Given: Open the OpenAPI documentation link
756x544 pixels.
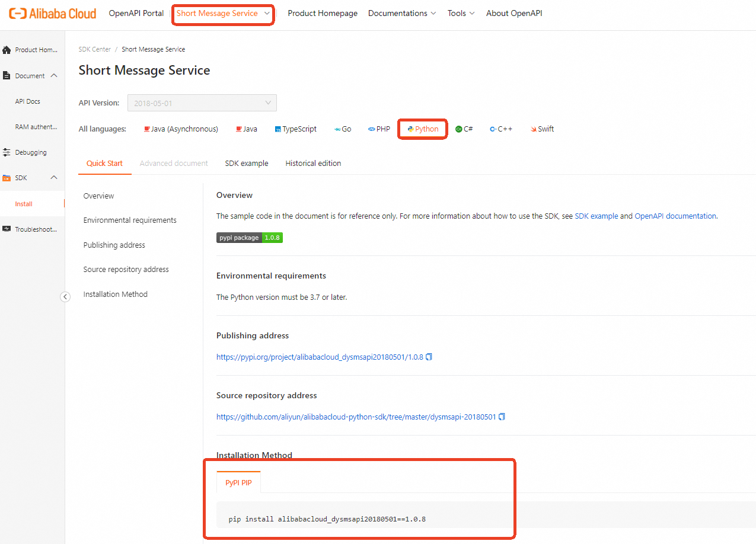Looking at the screenshot, I should 675,216.
